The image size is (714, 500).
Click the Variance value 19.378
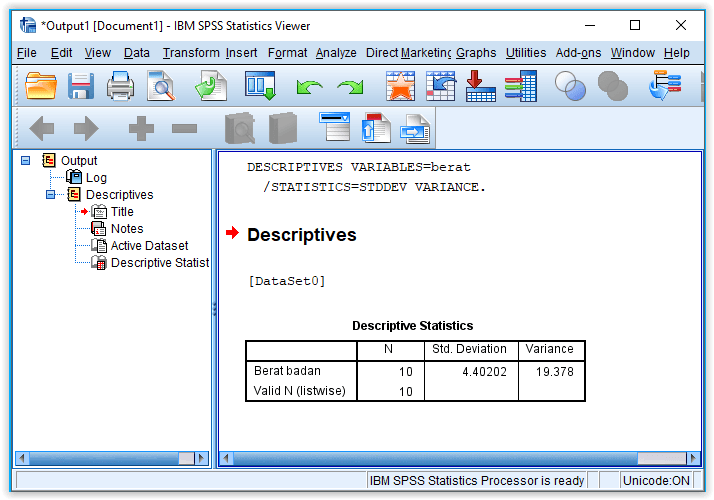click(555, 372)
